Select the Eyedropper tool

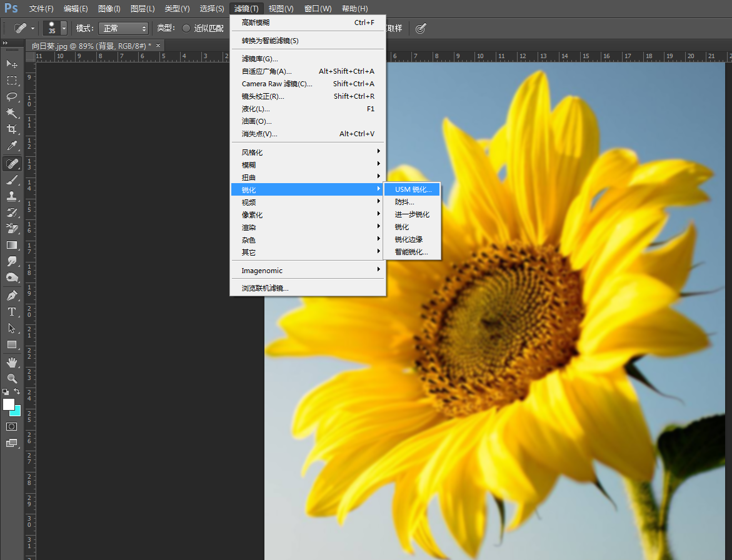12,146
